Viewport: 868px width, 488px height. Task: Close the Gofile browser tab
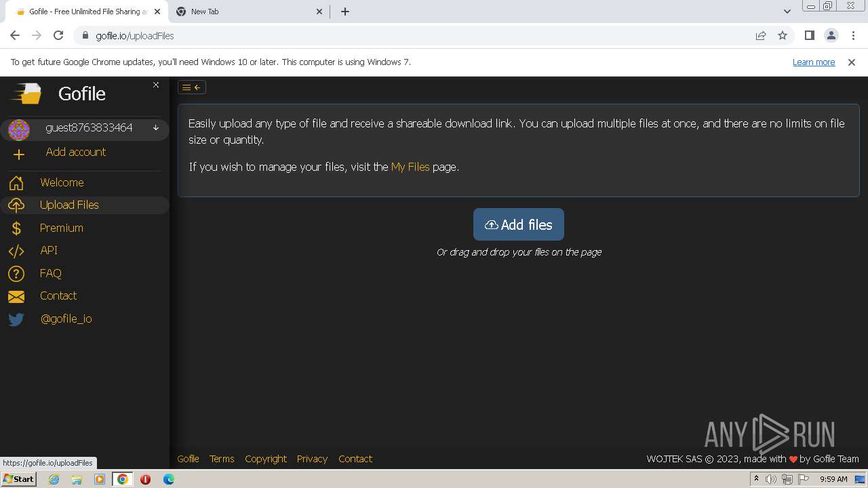coord(157,12)
